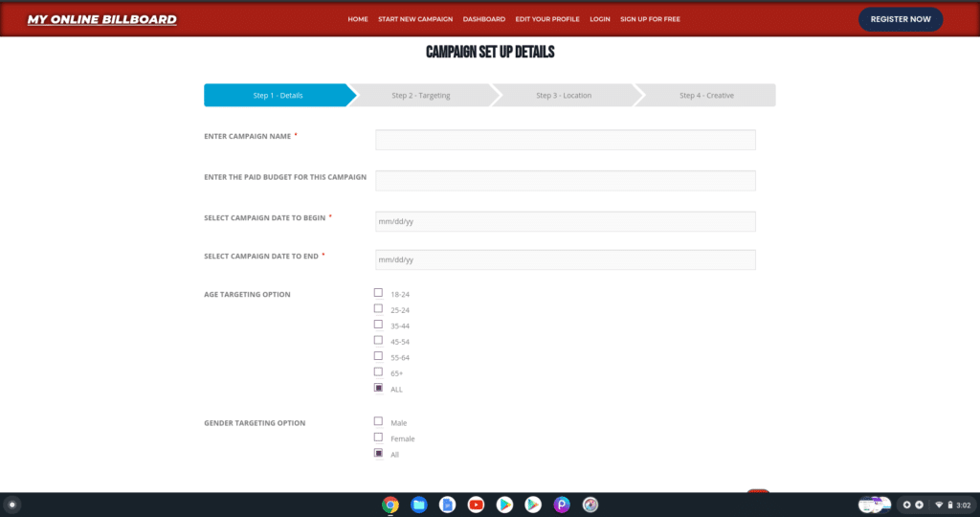Click the Wi-Fi status icon
Viewport: 980px width, 517px height.
(x=938, y=506)
